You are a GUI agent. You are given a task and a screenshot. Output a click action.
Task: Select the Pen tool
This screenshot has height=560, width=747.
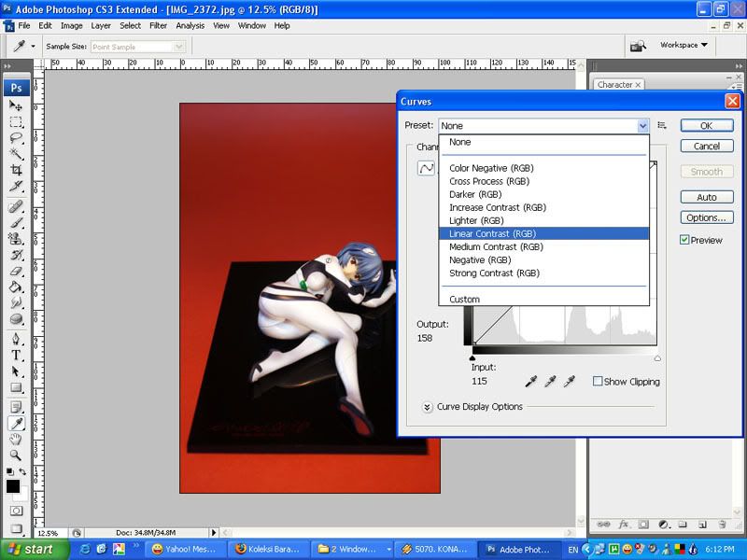(x=16, y=339)
